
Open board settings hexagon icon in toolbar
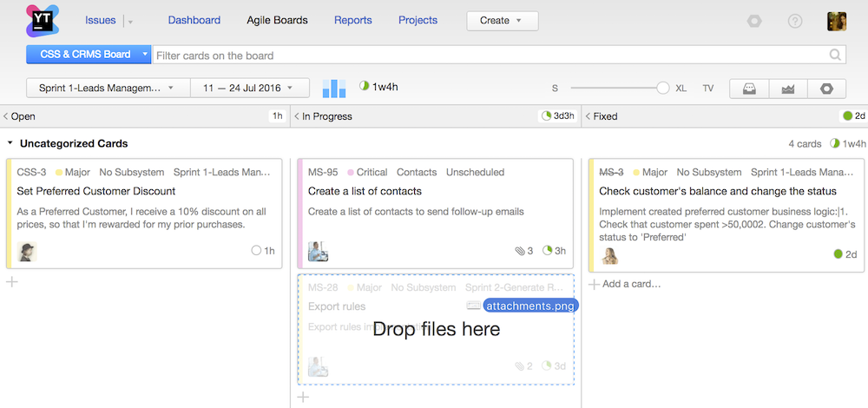click(x=825, y=89)
